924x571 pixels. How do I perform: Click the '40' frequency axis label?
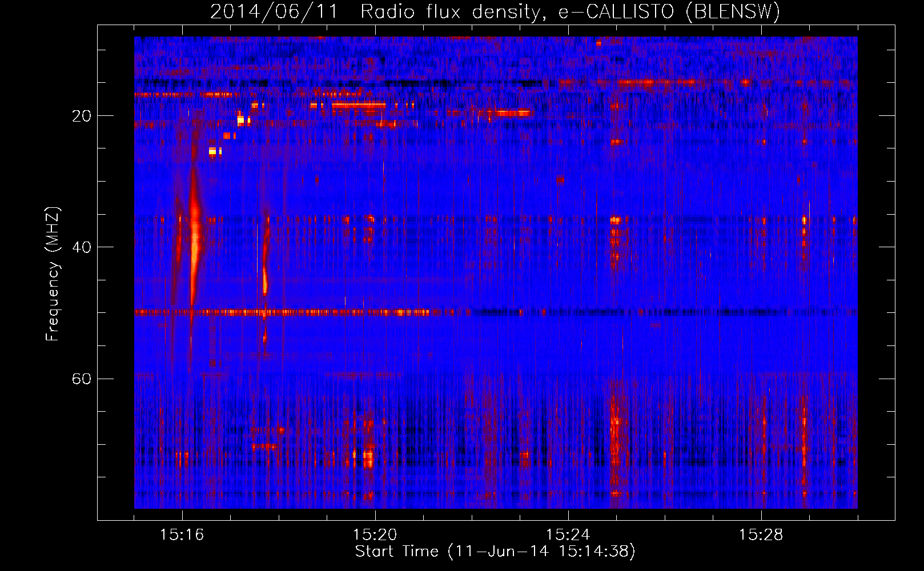[82, 248]
